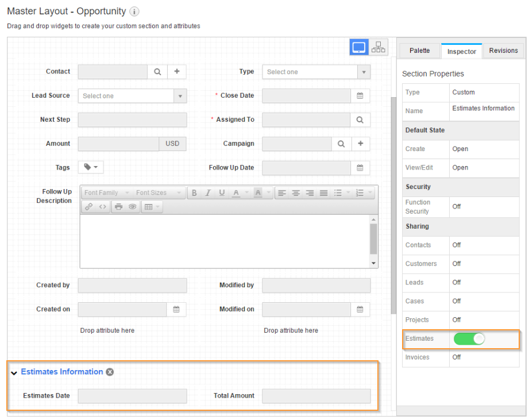Screen dimensions: 529x420
Task: Click the print icon in editor toolbar
Action: coord(118,207)
